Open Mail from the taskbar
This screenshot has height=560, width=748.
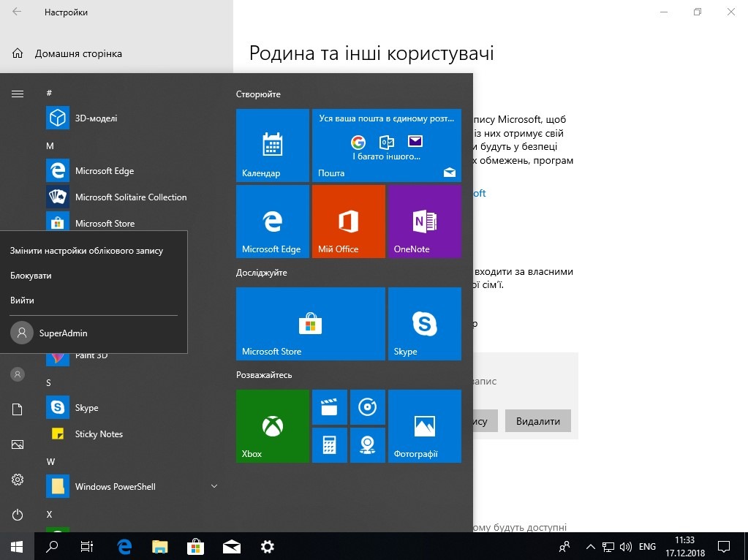(x=231, y=546)
